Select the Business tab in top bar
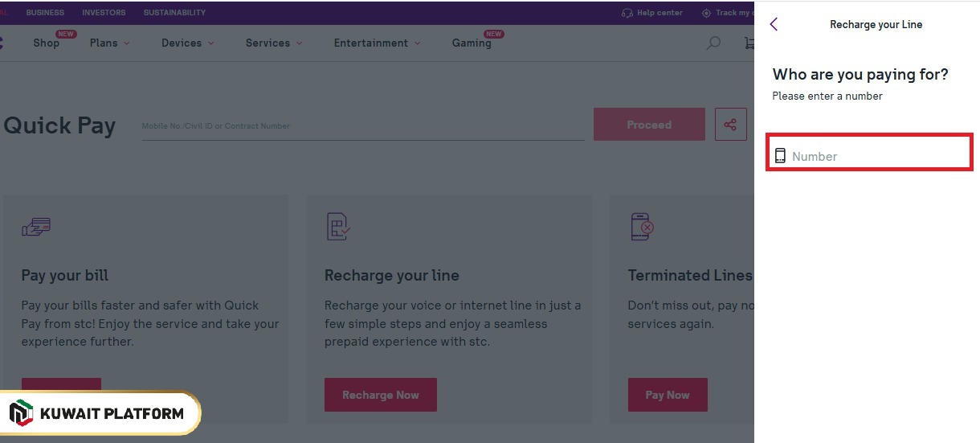The height and width of the screenshot is (443, 980). click(45, 13)
